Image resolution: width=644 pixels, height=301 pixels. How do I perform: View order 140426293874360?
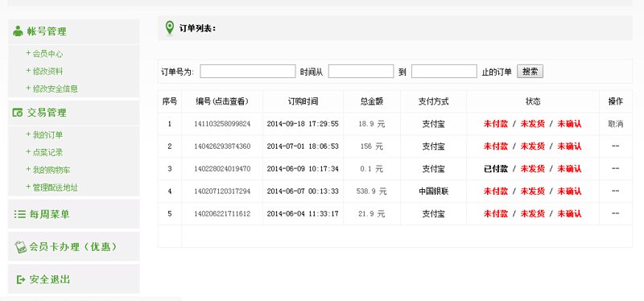222,146
